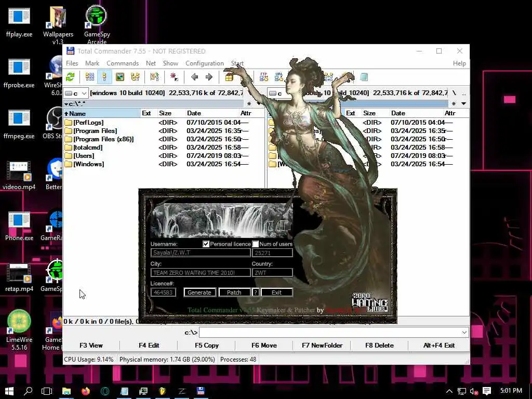Image resolution: width=532 pixels, height=399 pixels.
Task: Select the Full details view toolbar icon
Action: point(104,77)
